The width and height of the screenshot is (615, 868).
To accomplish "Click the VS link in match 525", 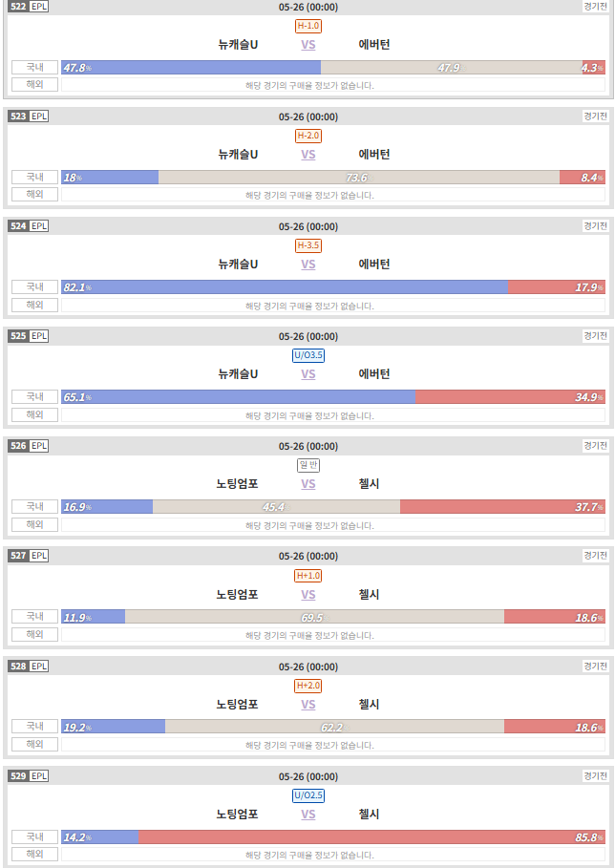I will pyautogui.click(x=308, y=374).
